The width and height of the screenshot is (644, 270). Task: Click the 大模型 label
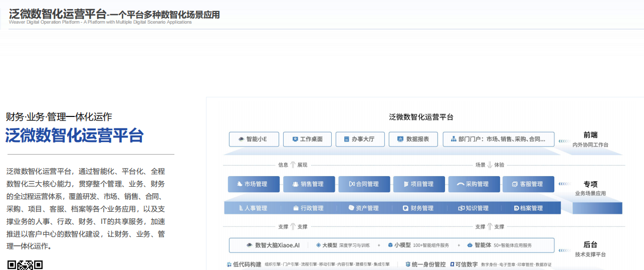click(x=329, y=245)
